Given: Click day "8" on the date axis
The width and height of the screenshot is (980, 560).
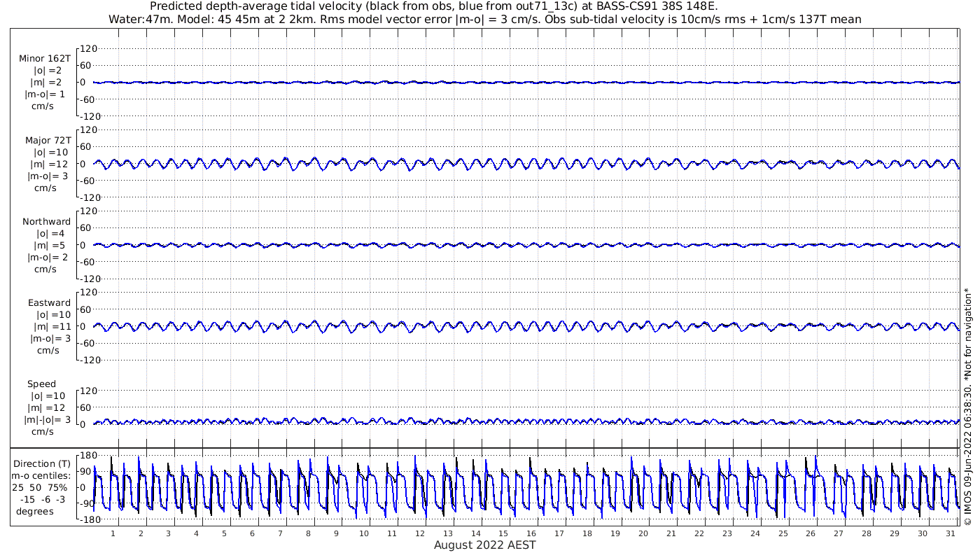Looking at the screenshot, I should pyautogui.click(x=308, y=533).
